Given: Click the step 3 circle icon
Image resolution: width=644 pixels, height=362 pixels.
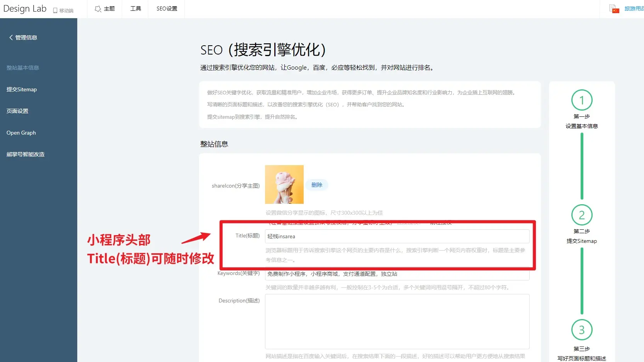Looking at the screenshot, I should tap(581, 330).
